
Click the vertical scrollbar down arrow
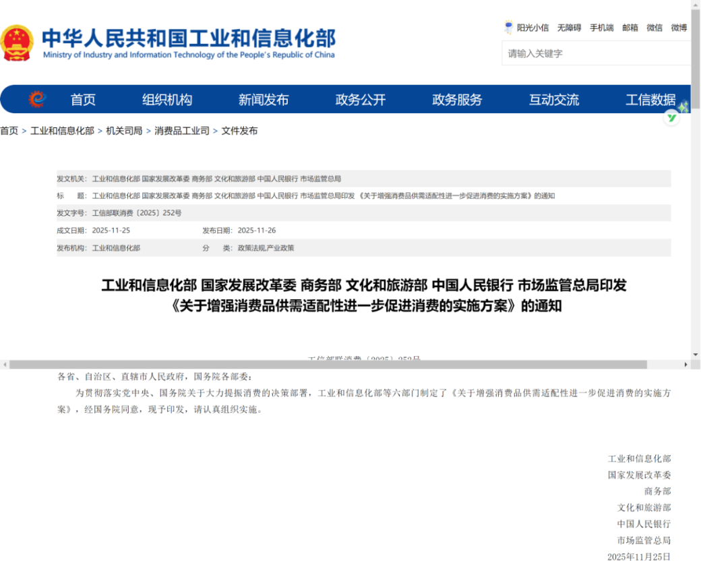pos(696,354)
